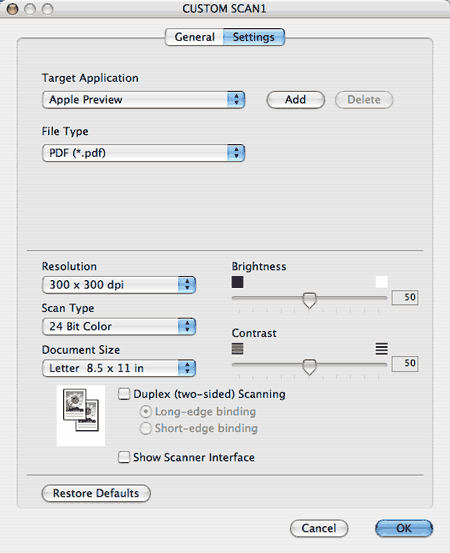This screenshot has width=450, height=553.
Task: Select the Settings tab
Action: 254,37
